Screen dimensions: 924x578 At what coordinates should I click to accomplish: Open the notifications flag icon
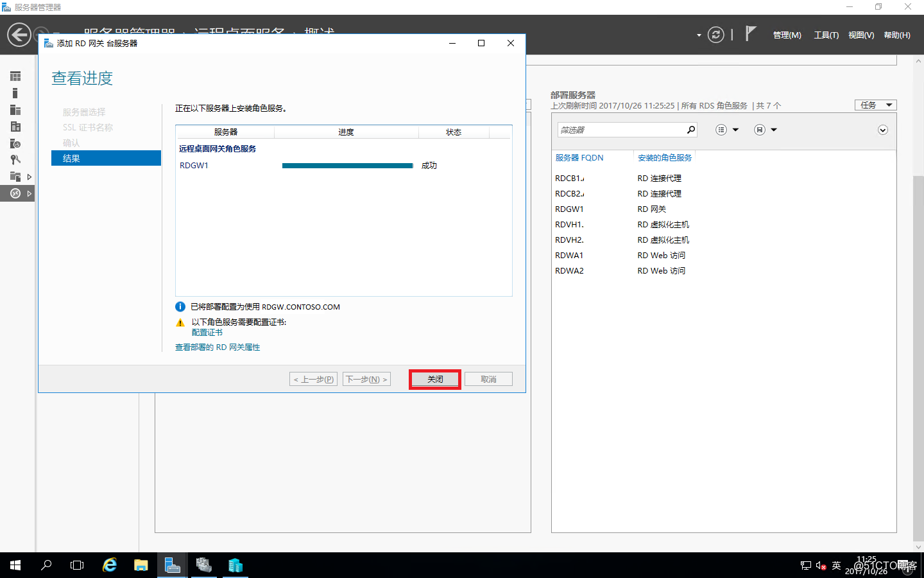750,34
